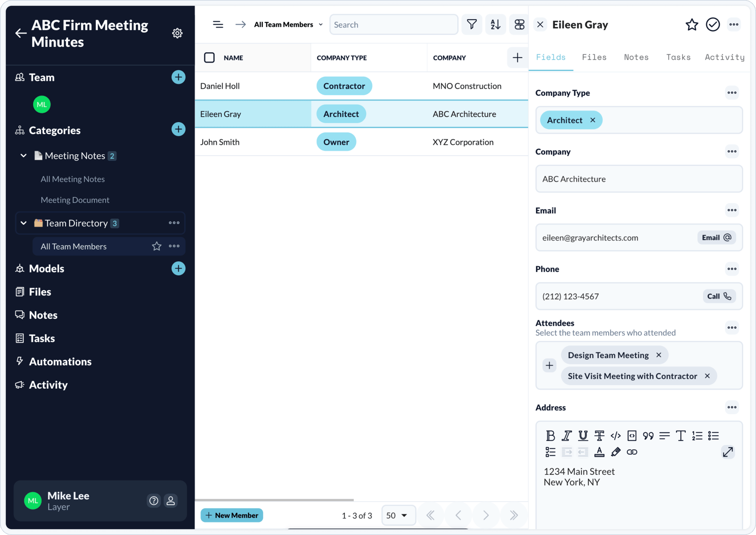Apply italic formatting in Address editor

pos(567,435)
